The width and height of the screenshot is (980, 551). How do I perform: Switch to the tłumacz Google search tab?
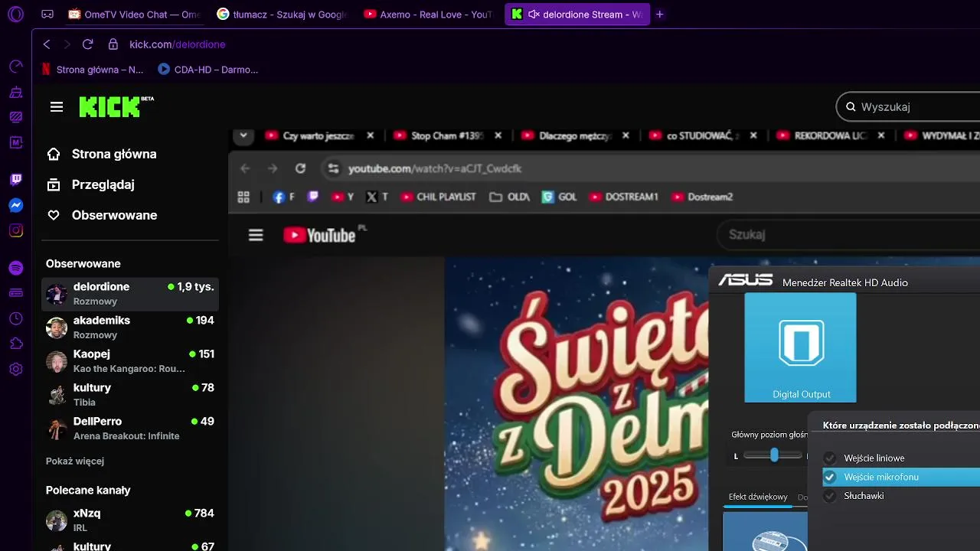[x=282, y=14]
